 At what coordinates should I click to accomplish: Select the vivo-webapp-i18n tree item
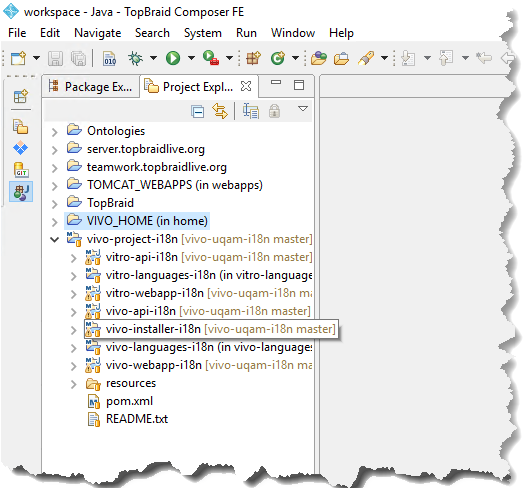[x=198, y=365]
